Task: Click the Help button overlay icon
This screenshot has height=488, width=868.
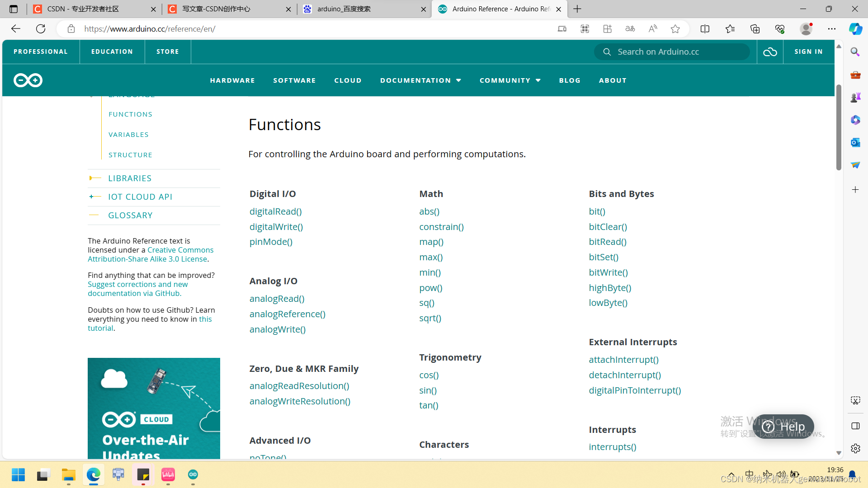Action: pyautogui.click(x=783, y=426)
